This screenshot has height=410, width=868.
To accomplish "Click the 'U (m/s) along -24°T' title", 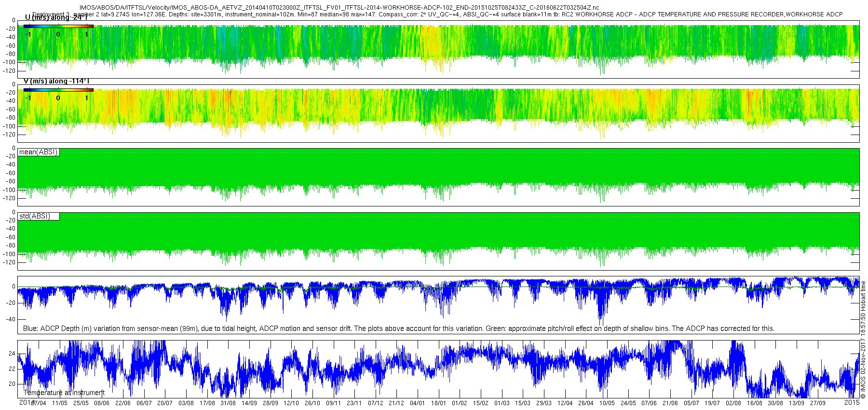I will [x=56, y=18].
